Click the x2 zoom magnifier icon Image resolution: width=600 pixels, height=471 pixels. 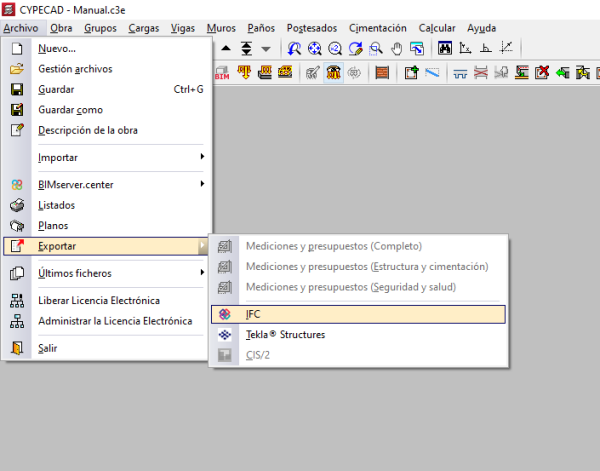tap(335, 49)
